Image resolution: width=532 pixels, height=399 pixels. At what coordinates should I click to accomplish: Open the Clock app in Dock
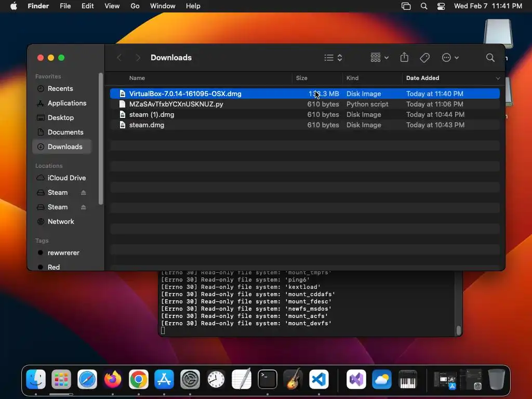216,379
